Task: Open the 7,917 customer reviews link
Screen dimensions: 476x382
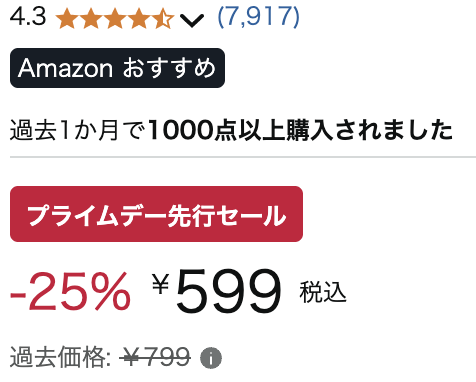Action: tap(258, 16)
